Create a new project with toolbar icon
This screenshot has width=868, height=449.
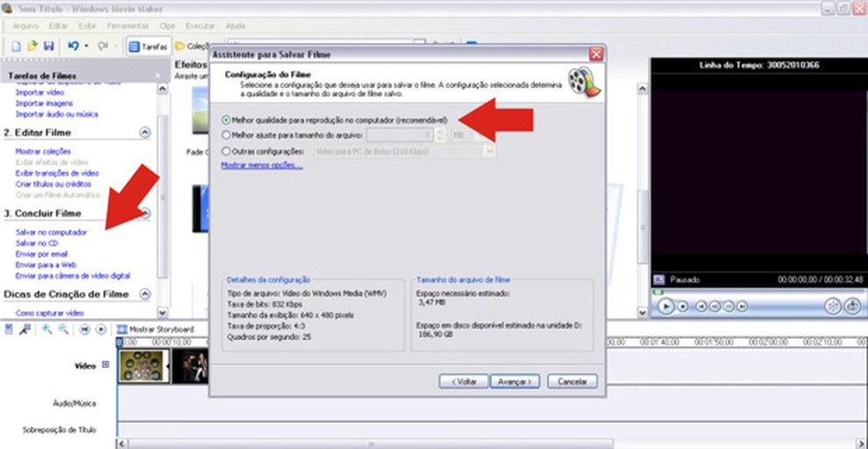[x=17, y=47]
